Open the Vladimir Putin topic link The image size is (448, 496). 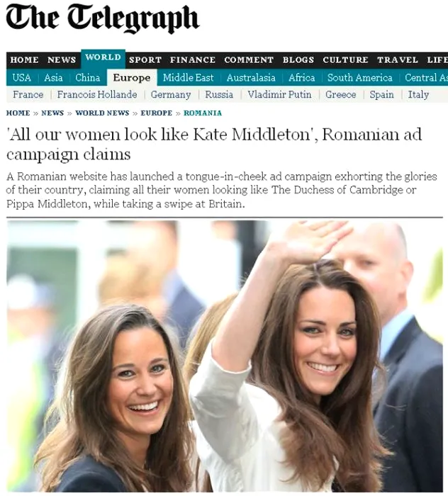click(x=279, y=94)
